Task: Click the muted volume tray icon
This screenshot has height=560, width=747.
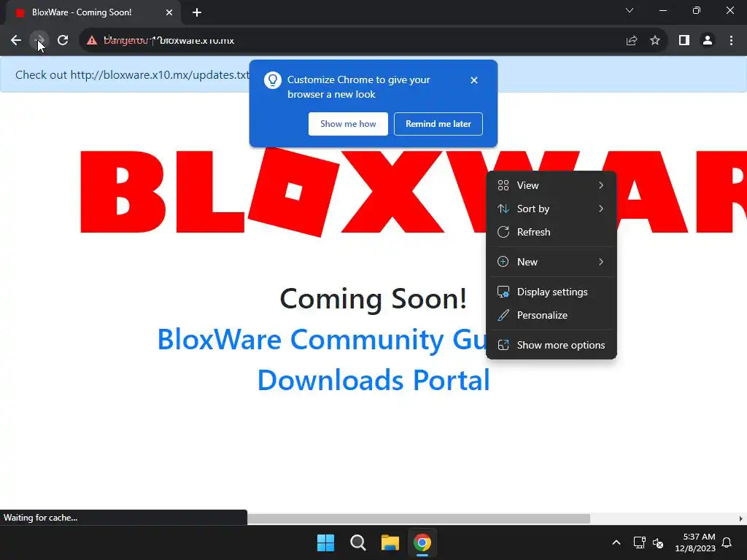Action: (x=659, y=542)
